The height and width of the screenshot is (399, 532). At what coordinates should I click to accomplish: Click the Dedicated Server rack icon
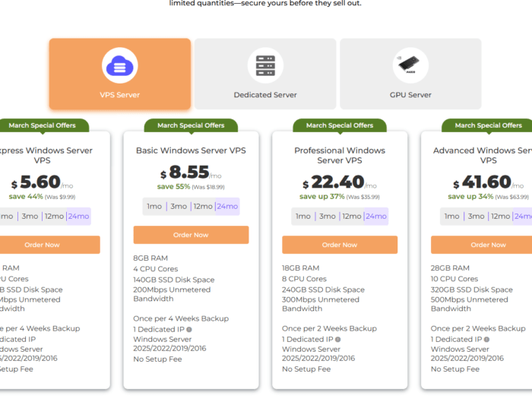[x=265, y=65]
